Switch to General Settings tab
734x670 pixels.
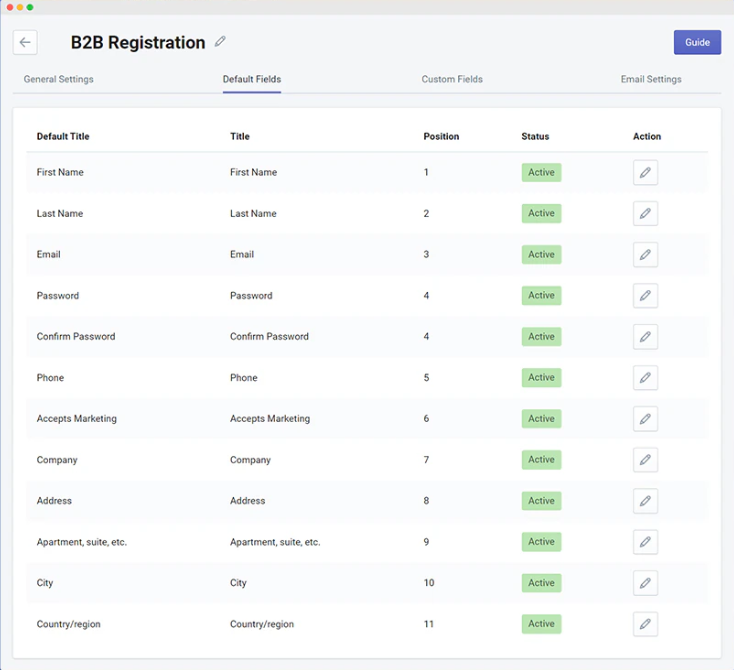(58, 79)
